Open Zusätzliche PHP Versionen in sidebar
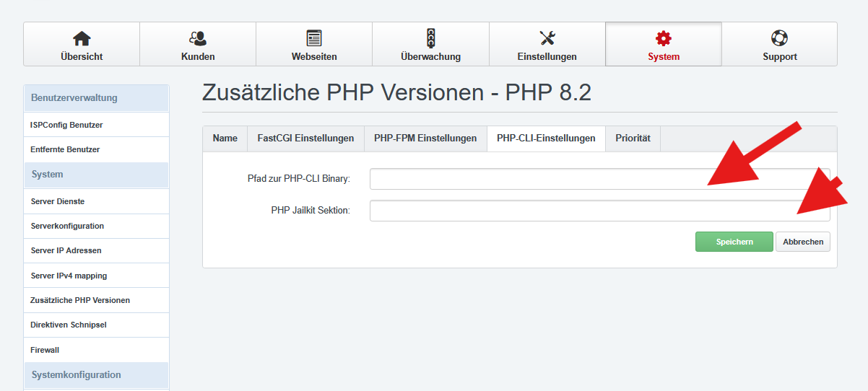Screen dimensions: 868x391 click(x=97, y=300)
